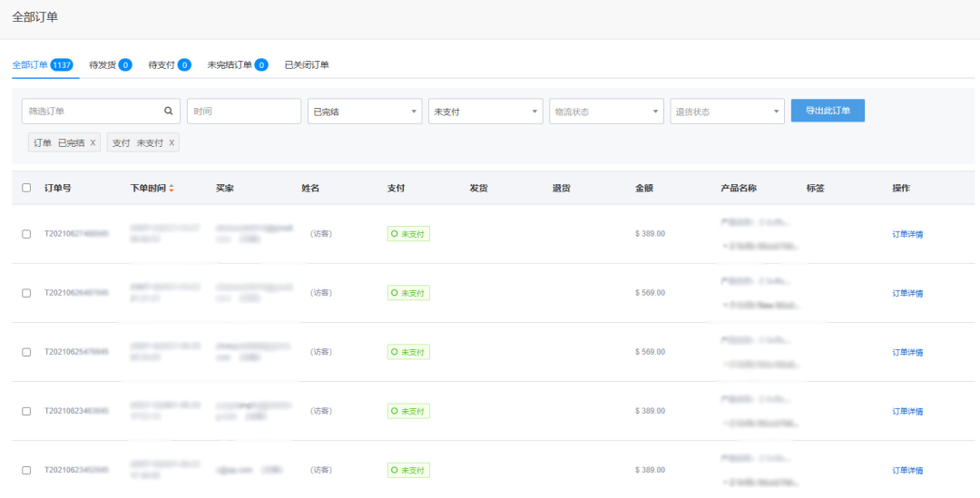
Task: Expand the 未支付 payment status dropdown
Action: point(485,112)
